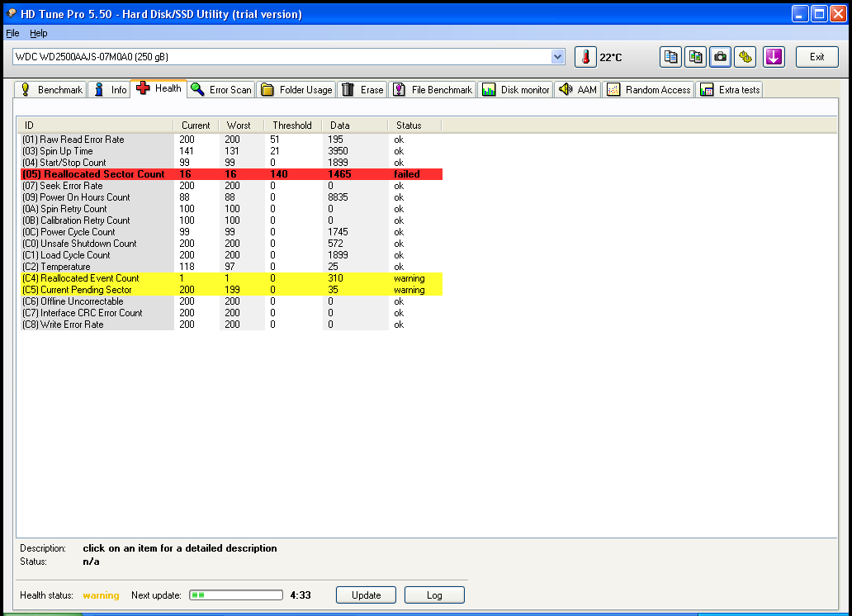
Task: Click the data value 8835
Action: click(x=338, y=197)
